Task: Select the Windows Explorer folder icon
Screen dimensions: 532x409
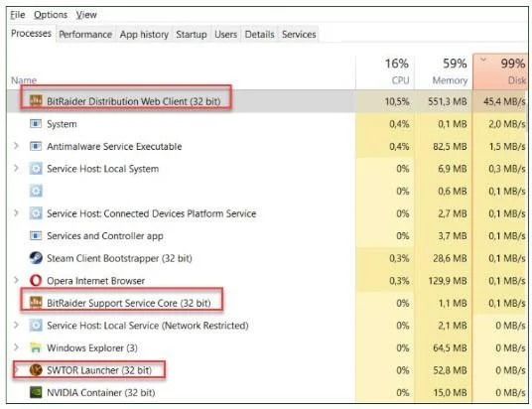Action: click(x=36, y=347)
